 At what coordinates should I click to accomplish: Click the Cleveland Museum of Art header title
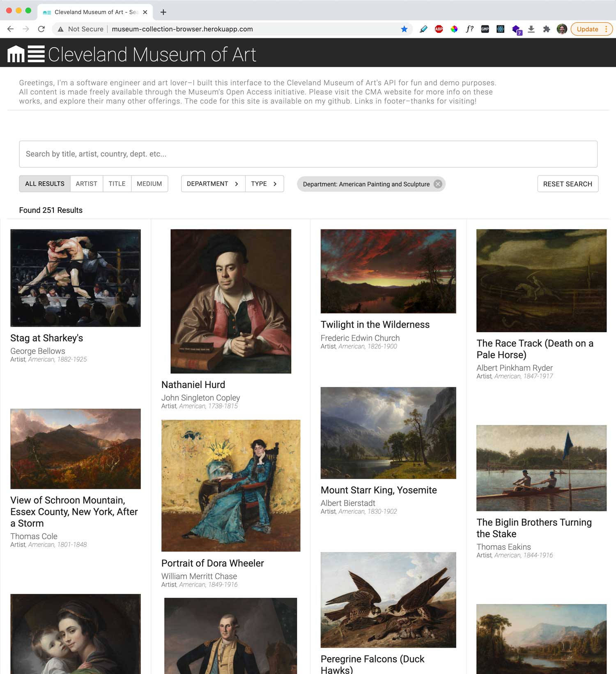(152, 54)
